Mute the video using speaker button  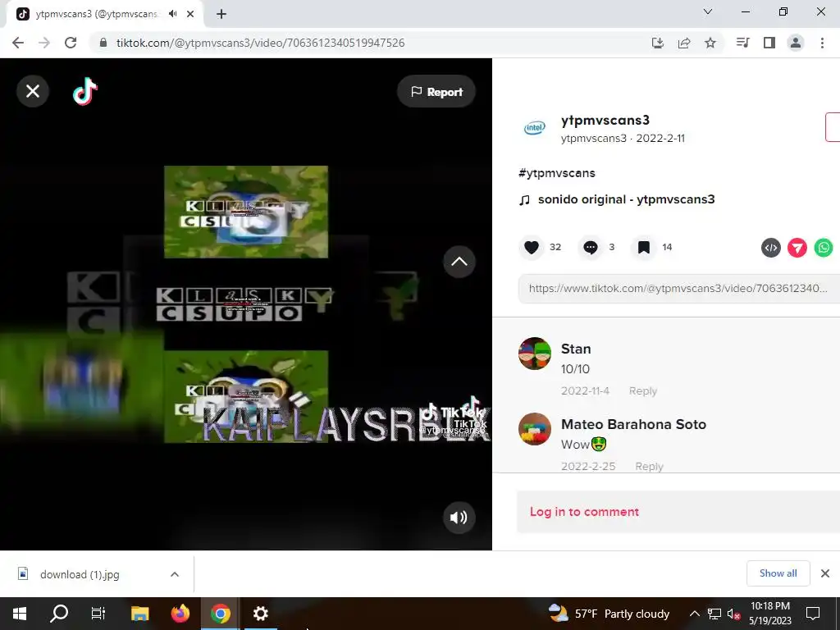pos(459,517)
